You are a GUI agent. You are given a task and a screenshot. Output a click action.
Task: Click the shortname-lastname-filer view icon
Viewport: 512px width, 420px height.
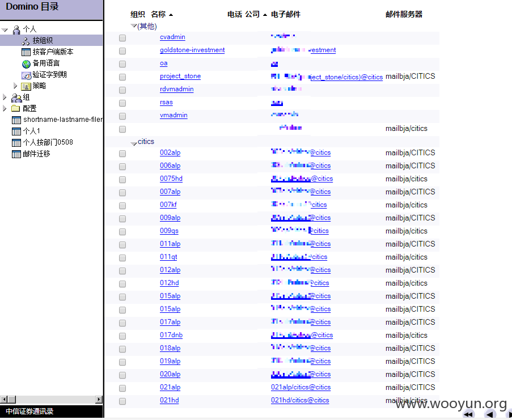[x=16, y=120]
